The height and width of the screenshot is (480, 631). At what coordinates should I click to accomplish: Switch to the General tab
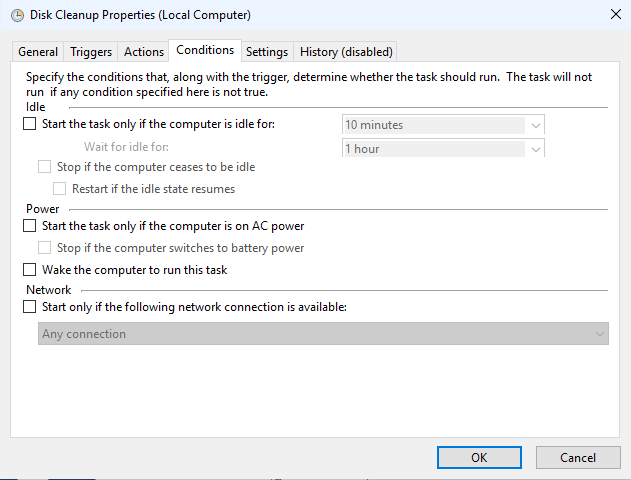tap(38, 52)
